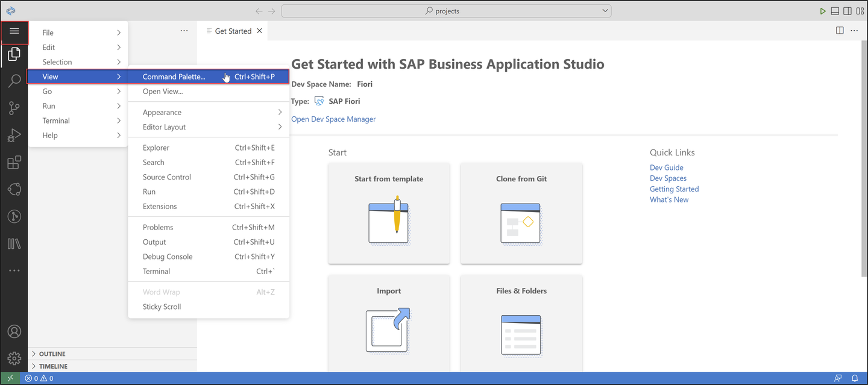
Task: Choose Open View... in submenu
Action: (209, 92)
